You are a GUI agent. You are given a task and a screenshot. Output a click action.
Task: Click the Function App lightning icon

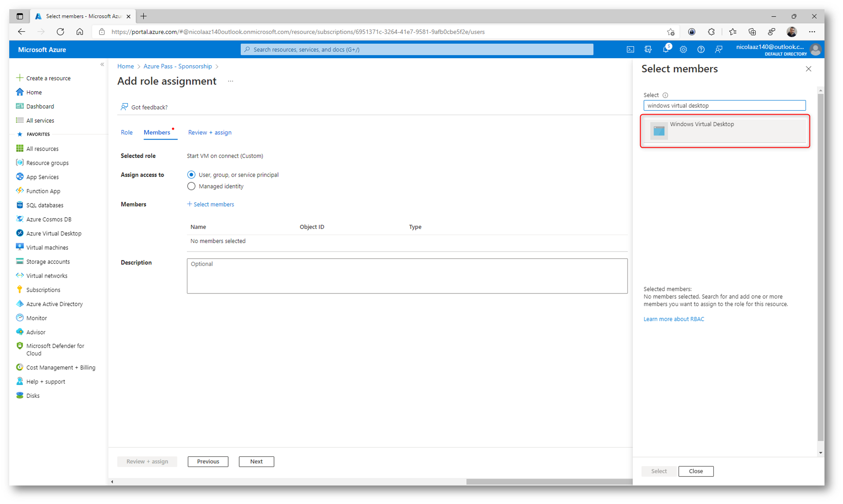click(19, 191)
